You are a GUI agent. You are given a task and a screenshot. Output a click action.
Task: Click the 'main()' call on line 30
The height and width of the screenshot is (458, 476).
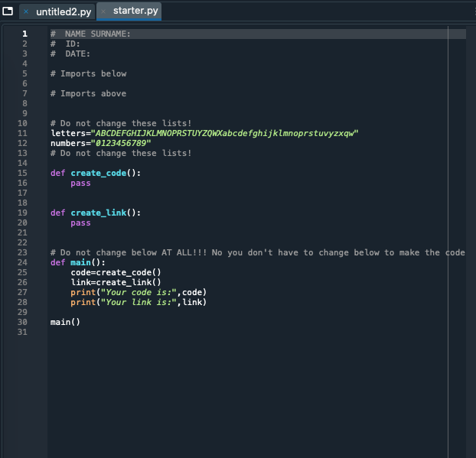coord(65,322)
